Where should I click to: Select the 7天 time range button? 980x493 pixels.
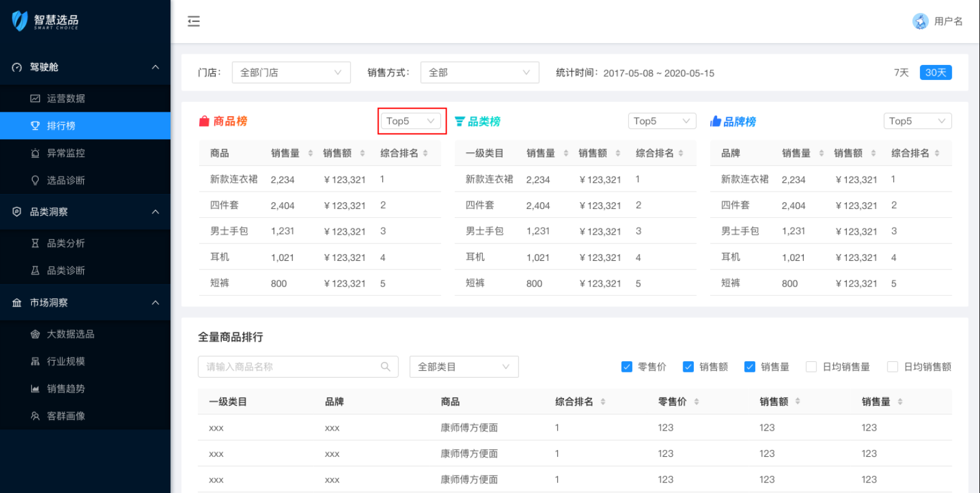pyautogui.click(x=901, y=72)
